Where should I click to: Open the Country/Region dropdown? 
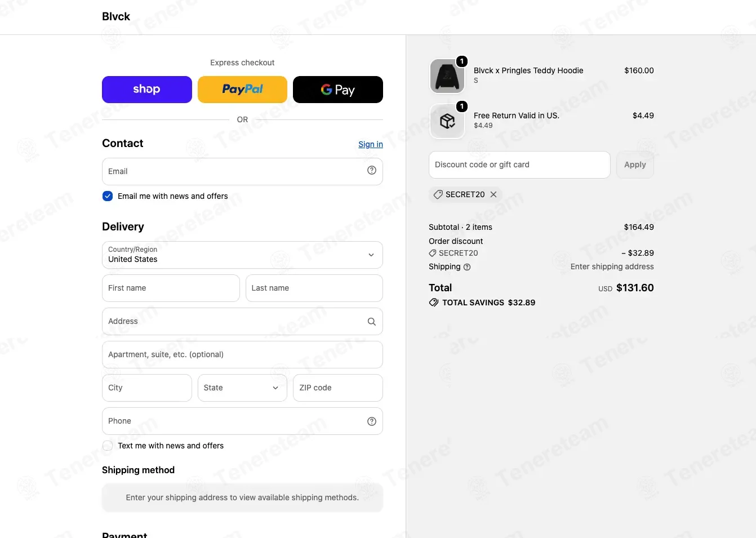click(x=242, y=255)
